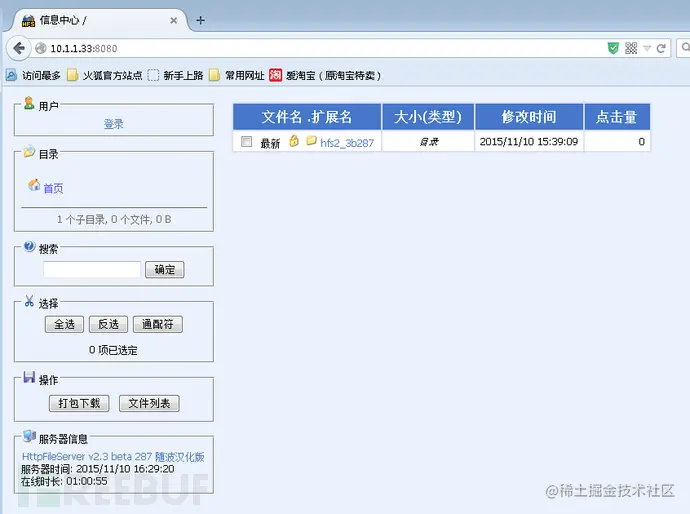The height and width of the screenshot is (514, 690).
Task: Sort by 大小(类型) column header
Action: point(428,117)
